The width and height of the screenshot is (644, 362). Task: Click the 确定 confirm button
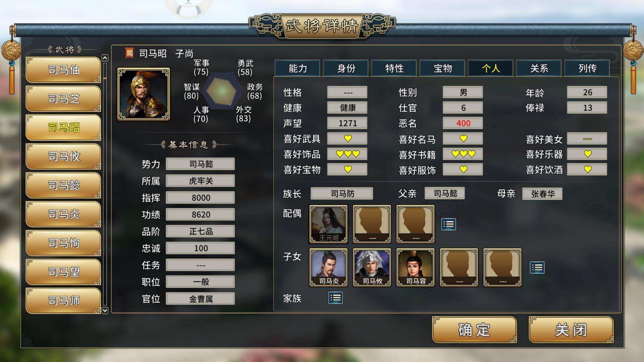(474, 330)
